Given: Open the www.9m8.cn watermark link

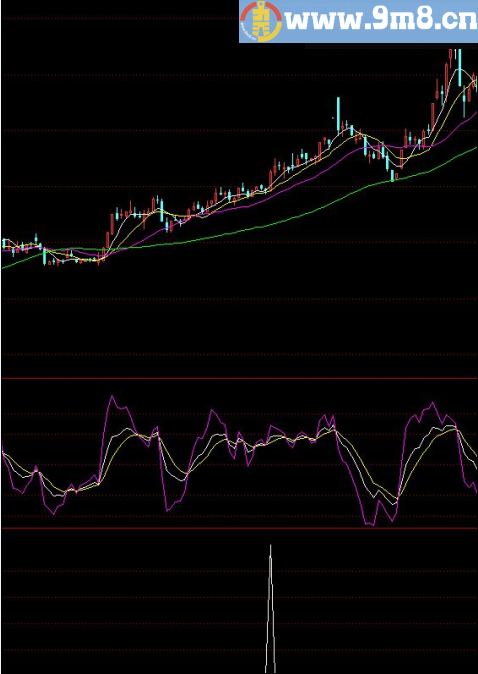Looking at the screenshot, I should 381,20.
